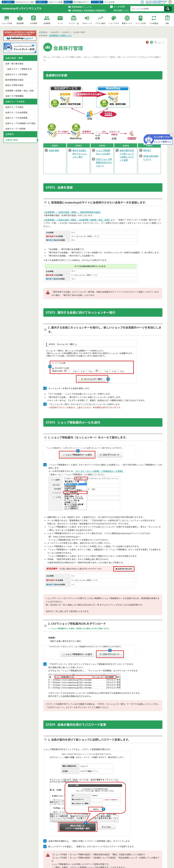Open the makeshop support banner

click(x=20, y=36)
